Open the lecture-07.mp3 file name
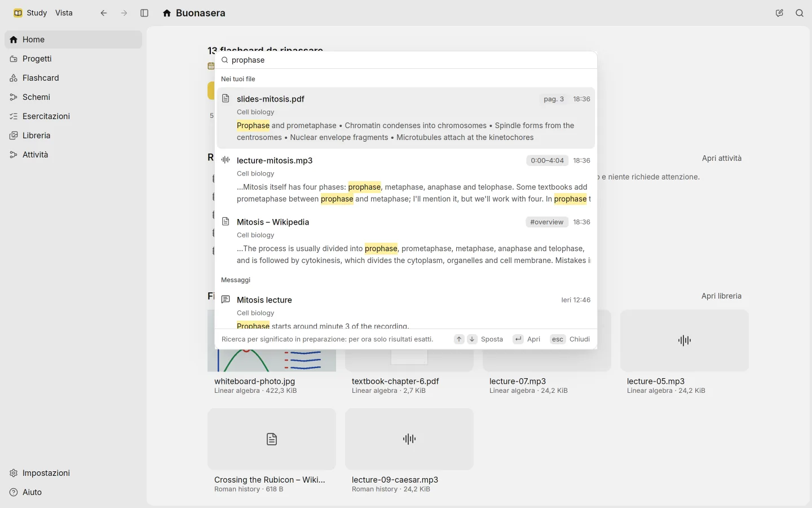 point(518,381)
